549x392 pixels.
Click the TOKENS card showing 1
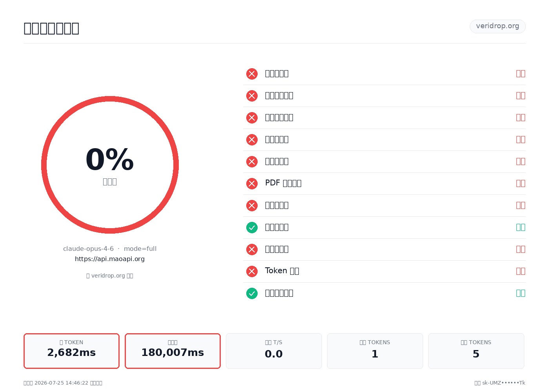(x=375, y=351)
